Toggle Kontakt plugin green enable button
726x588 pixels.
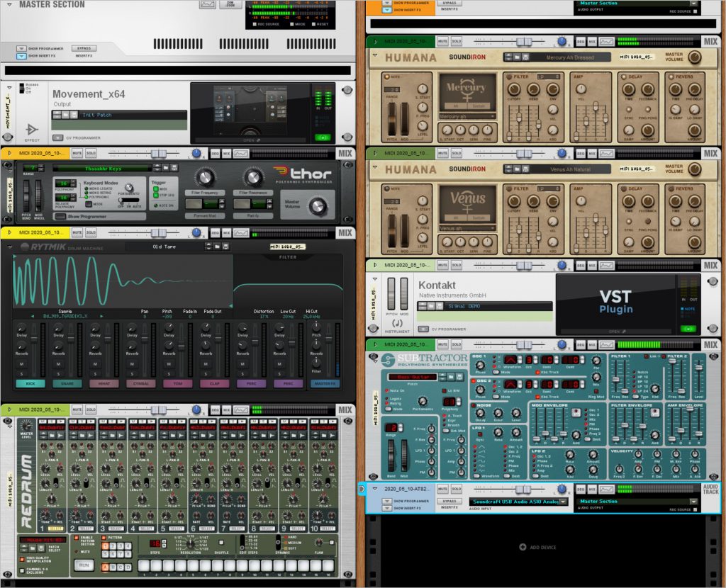688,329
